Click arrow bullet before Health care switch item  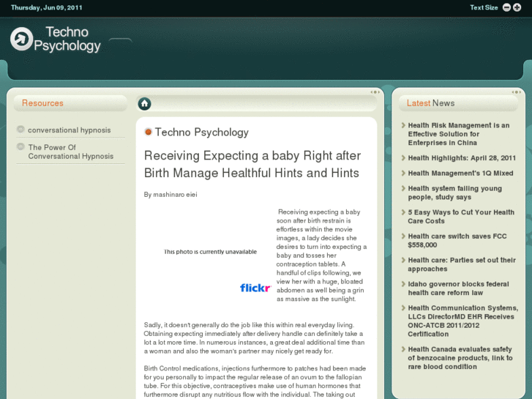(403, 236)
